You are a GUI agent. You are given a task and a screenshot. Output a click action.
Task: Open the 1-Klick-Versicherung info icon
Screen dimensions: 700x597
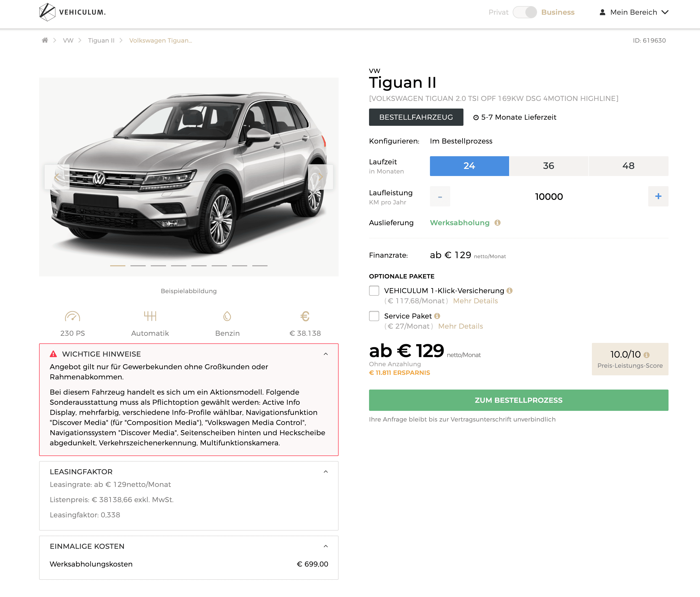pos(509,290)
